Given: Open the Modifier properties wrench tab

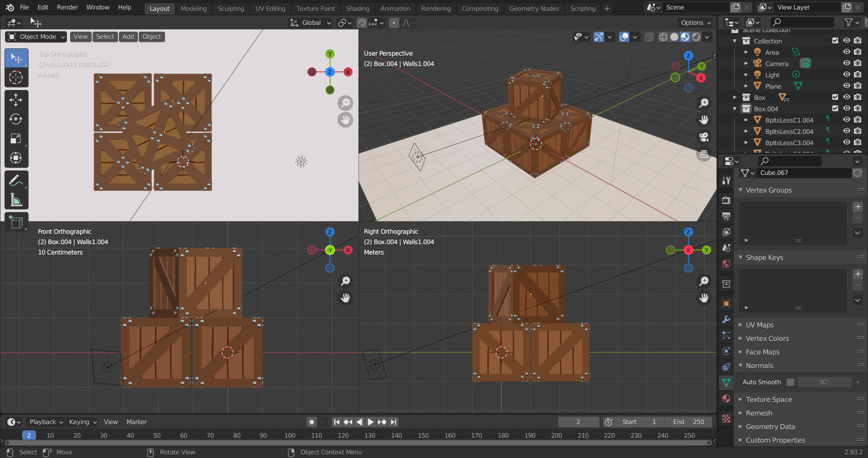Looking at the screenshot, I should pyautogui.click(x=726, y=319).
